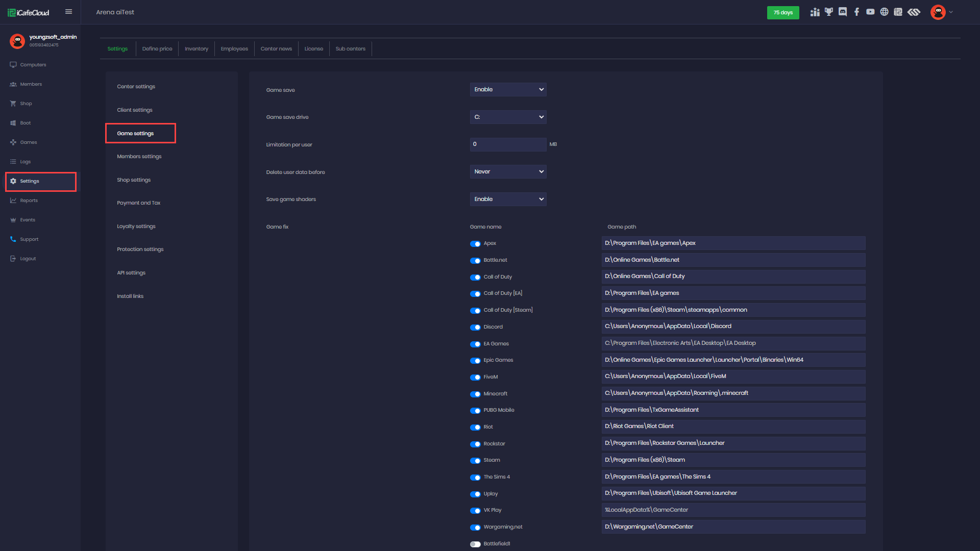Toggle the Battle.net game fix switch
Viewport: 980px width, 551px height.
(475, 261)
